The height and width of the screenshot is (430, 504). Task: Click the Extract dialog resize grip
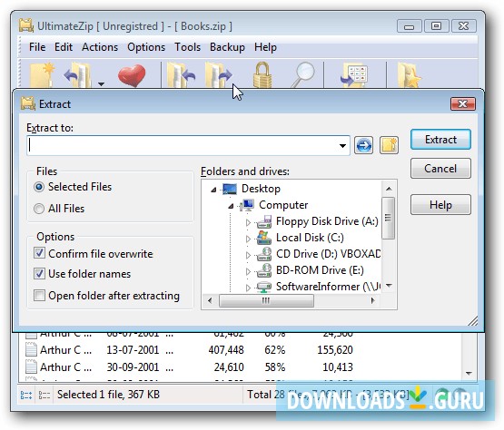pos(473,321)
